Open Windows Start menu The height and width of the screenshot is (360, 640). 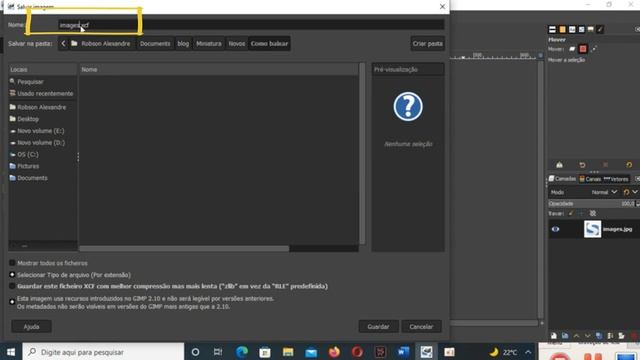point(11,352)
